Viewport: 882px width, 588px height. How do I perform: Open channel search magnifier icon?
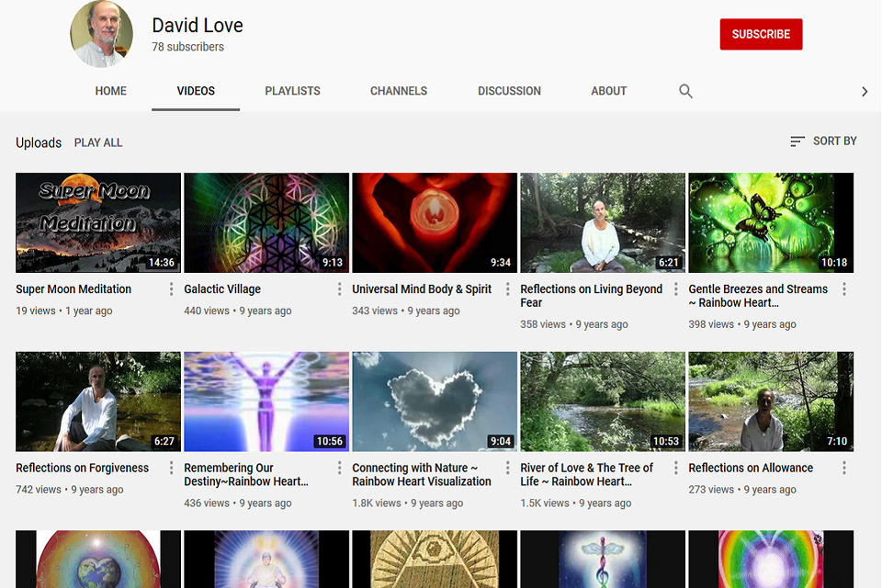point(685,91)
